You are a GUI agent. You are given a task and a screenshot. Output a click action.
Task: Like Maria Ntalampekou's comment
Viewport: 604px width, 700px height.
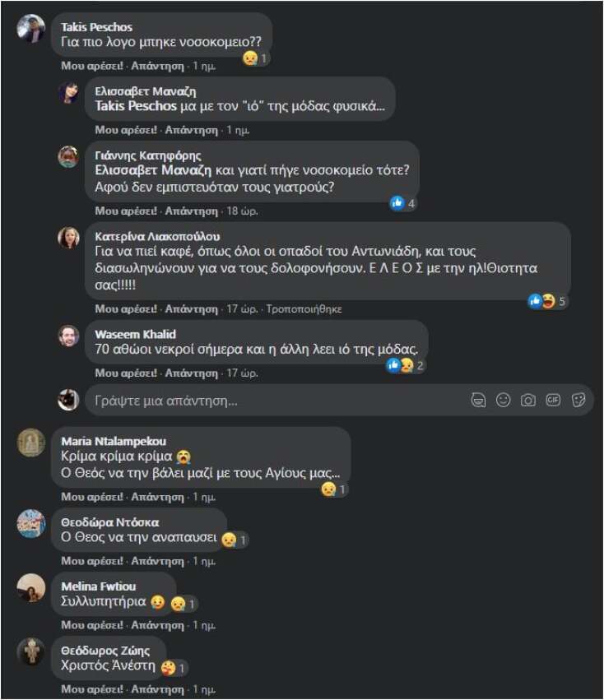coord(92,497)
